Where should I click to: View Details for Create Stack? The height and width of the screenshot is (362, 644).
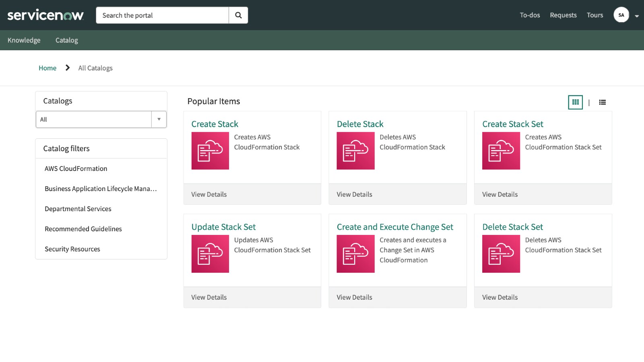209,194
